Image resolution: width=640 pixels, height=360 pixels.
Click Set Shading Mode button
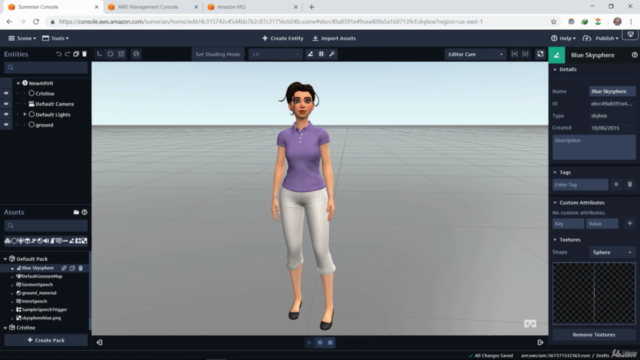pos(218,54)
